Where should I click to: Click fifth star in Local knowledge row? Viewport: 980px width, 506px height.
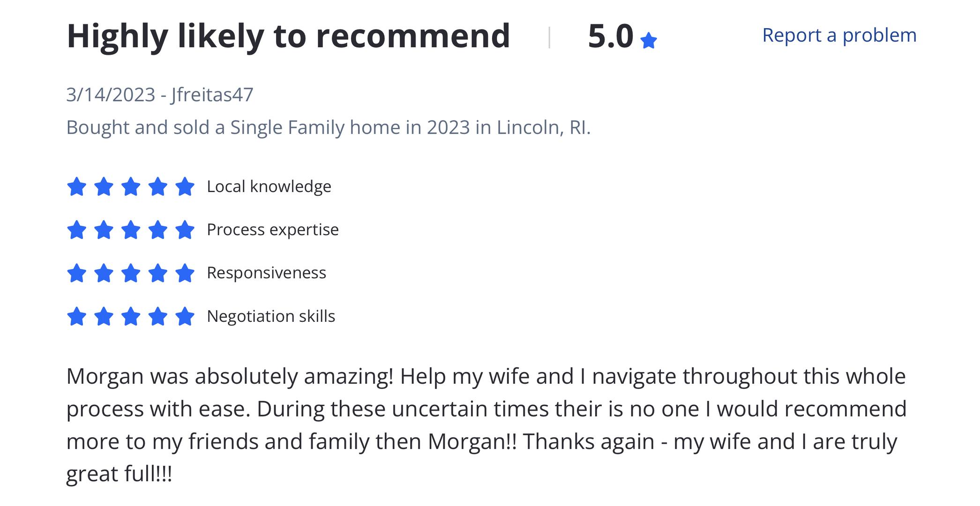[185, 186]
